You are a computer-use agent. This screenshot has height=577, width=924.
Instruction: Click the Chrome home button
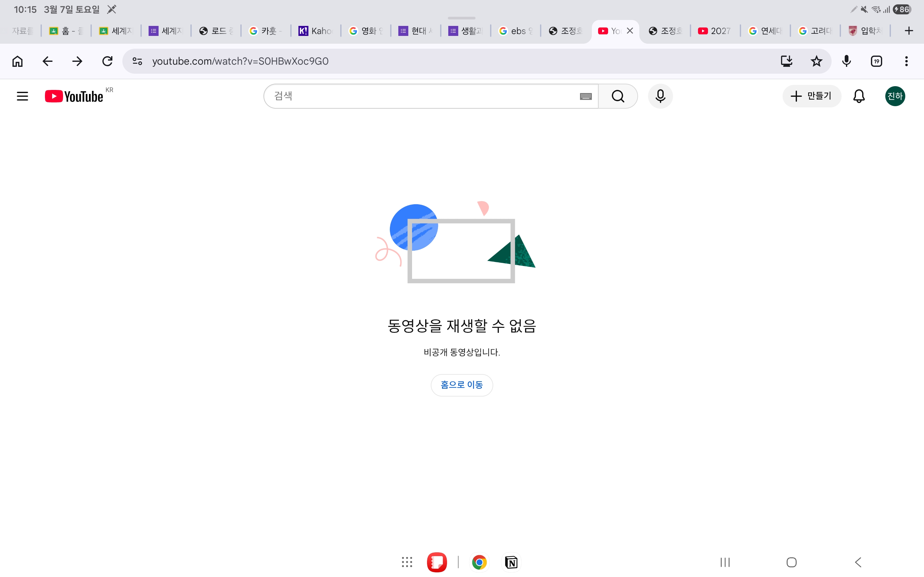click(17, 61)
